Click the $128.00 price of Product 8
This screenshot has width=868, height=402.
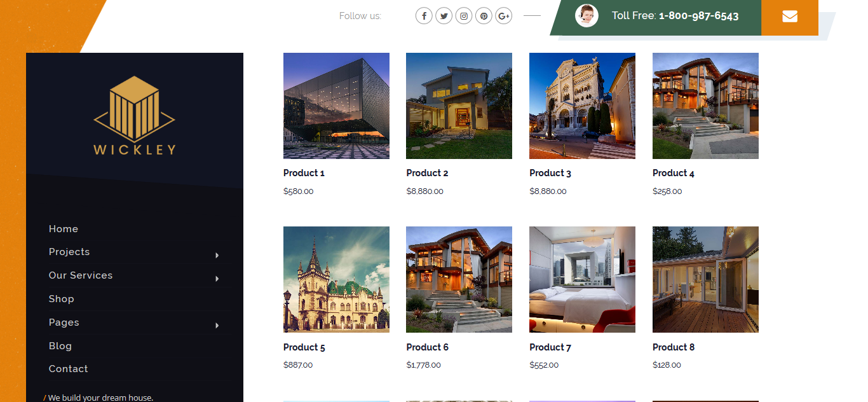pos(667,365)
